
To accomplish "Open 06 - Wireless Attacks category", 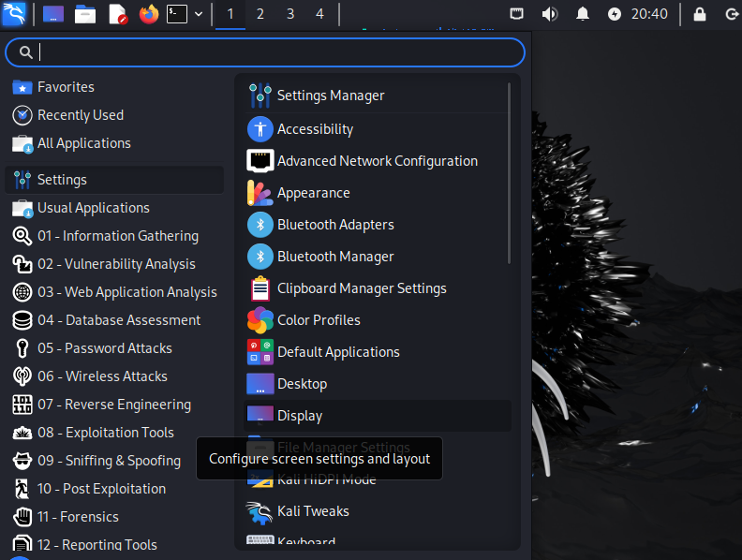I will coord(113,376).
